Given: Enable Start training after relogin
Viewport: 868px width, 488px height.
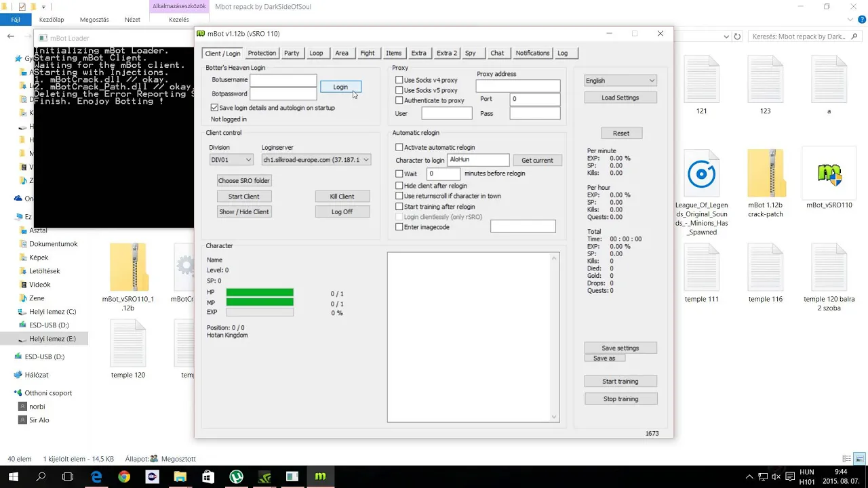Looking at the screenshot, I should pyautogui.click(x=399, y=207).
